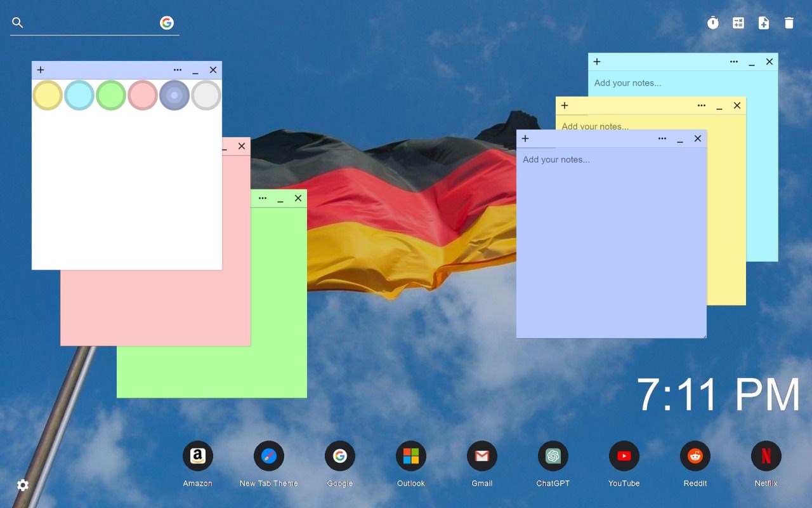Open the YouTube shortcut
The height and width of the screenshot is (508, 812).
[624, 456]
